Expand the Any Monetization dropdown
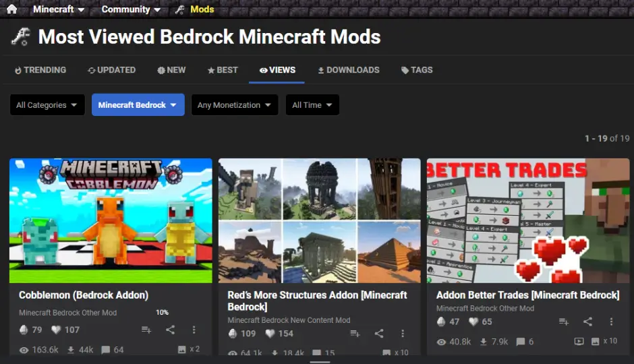This screenshot has width=634, height=364. (235, 105)
